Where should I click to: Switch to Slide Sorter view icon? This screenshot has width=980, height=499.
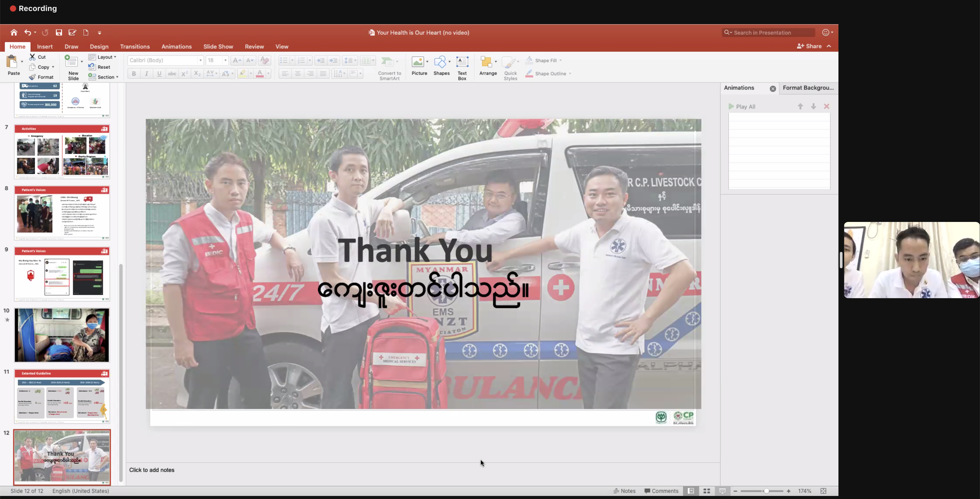[x=706, y=491]
